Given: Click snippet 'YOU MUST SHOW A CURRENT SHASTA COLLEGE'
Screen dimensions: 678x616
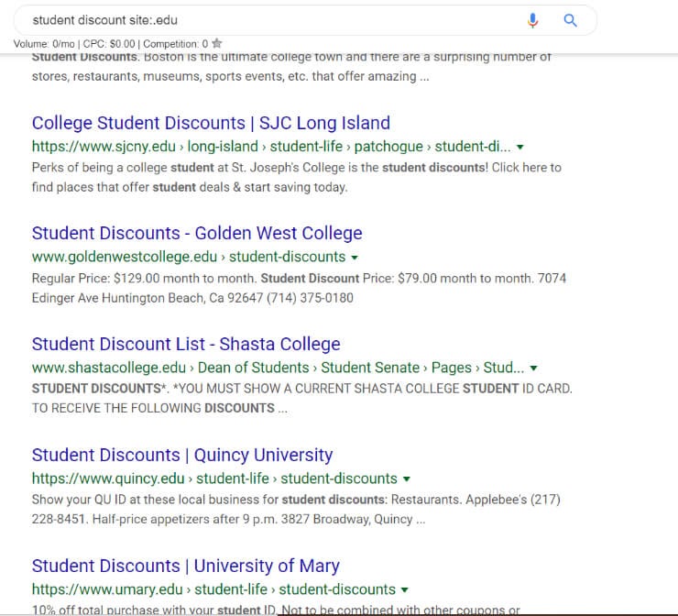Looking at the screenshot, I should [x=301, y=389].
